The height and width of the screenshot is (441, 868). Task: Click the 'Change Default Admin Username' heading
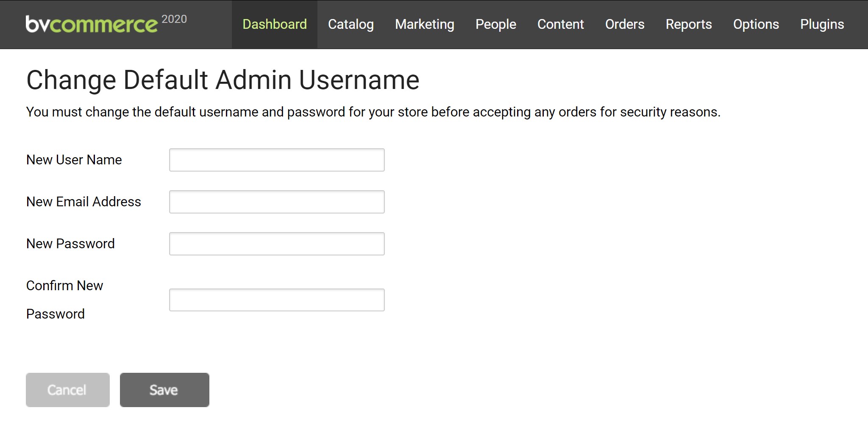click(223, 80)
